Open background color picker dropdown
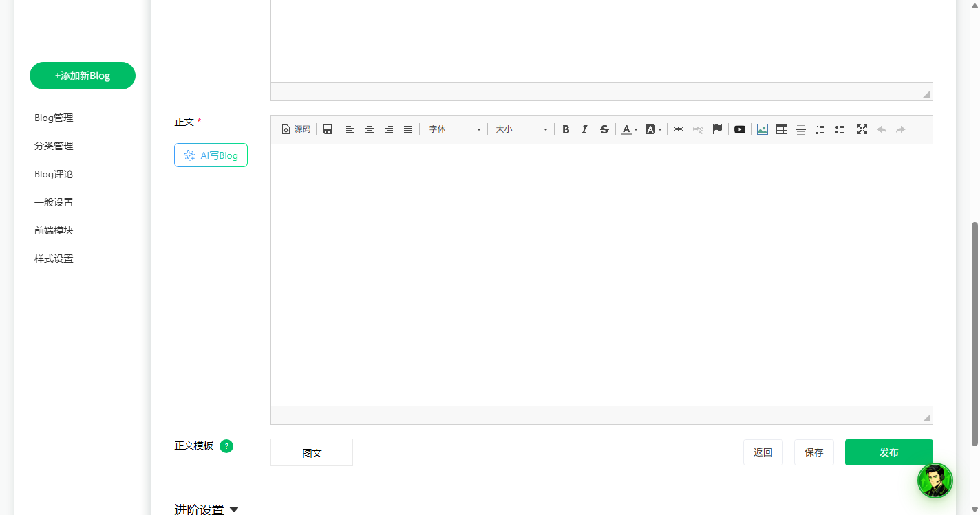Viewport: 980px width, 515px height. pos(654,129)
